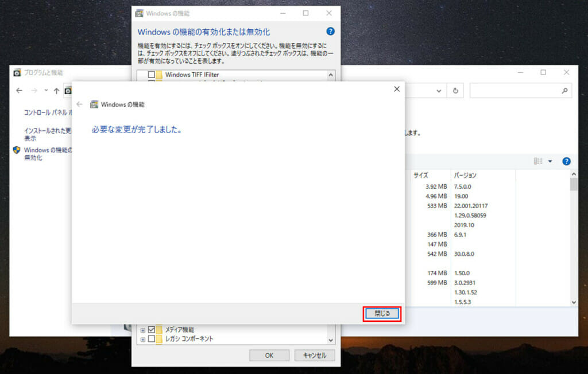Viewport: 588px width, 374px height.
Task: Click the help icon in the プログラムと機能 toolbar
Action: pyautogui.click(x=566, y=161)
